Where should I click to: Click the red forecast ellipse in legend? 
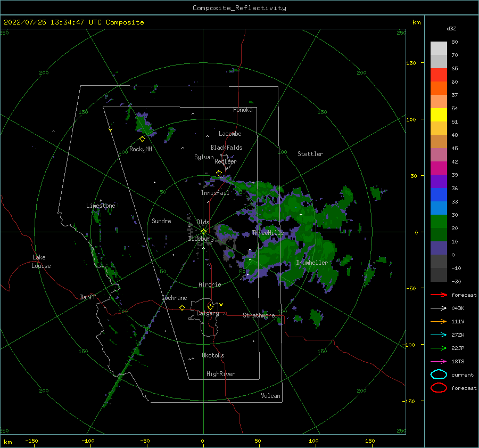(x=439, y=388)
